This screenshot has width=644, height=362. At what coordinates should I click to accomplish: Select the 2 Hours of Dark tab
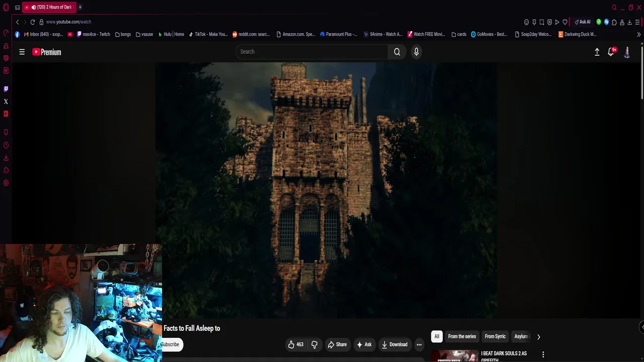click(49, 7)
